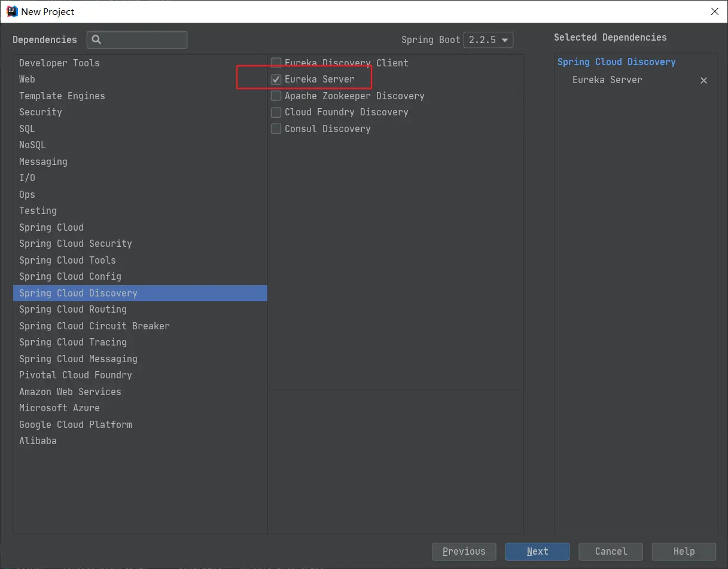Select the I/O category

coord(140,178)
